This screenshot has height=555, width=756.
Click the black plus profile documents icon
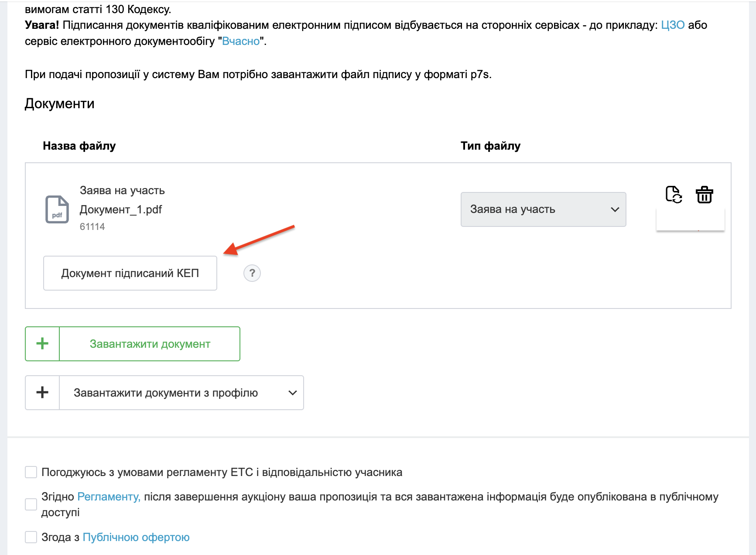(x=42, y=393)
